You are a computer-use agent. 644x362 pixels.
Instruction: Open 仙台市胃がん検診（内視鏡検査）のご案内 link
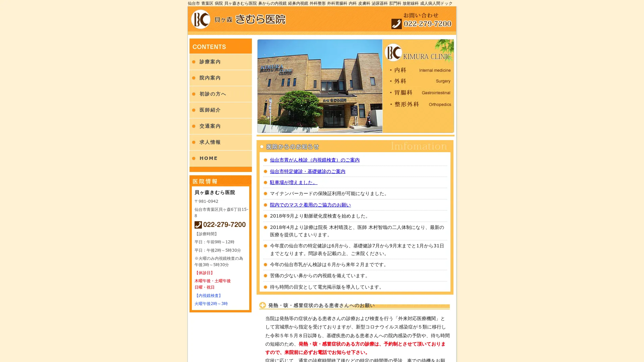tap(315, 160)
